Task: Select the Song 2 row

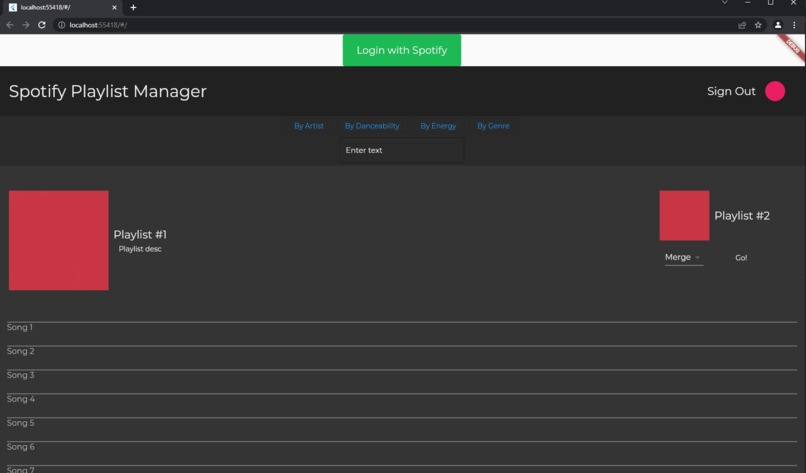Action: 401,358
